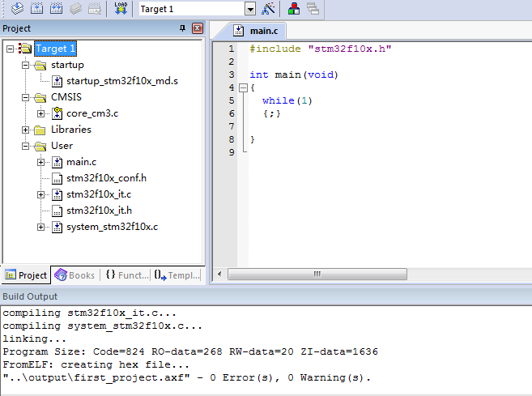Open Manage Project Items colored blocks icon
Image resolution: width=532 pixels, height=396 pixels.
click(293, 9)
